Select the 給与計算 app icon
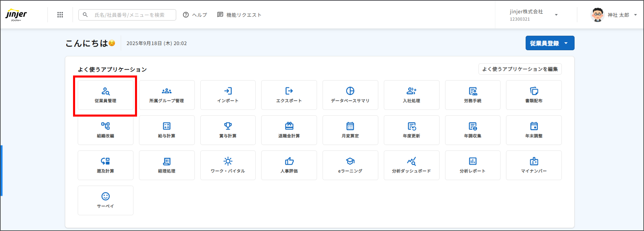This screenshot has height=231, width=644. pos(167,130)
